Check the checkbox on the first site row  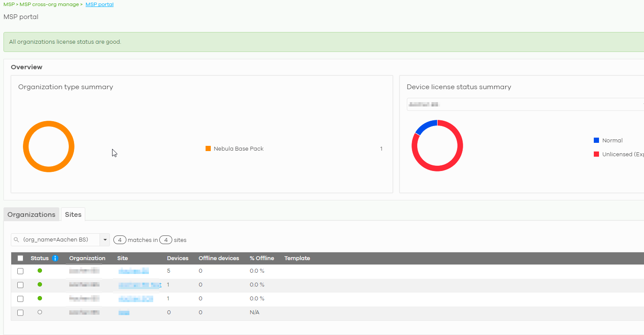click(20, 271)
